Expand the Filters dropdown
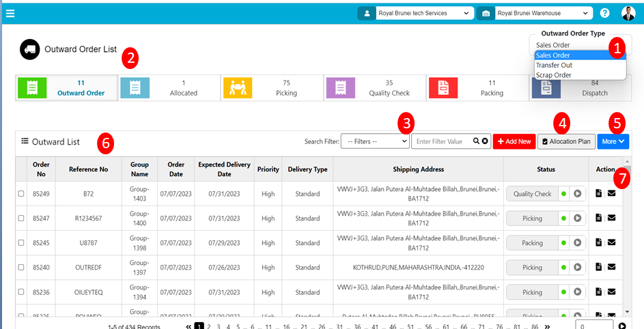Screen dimensions: 644x329 coord(374,141)
